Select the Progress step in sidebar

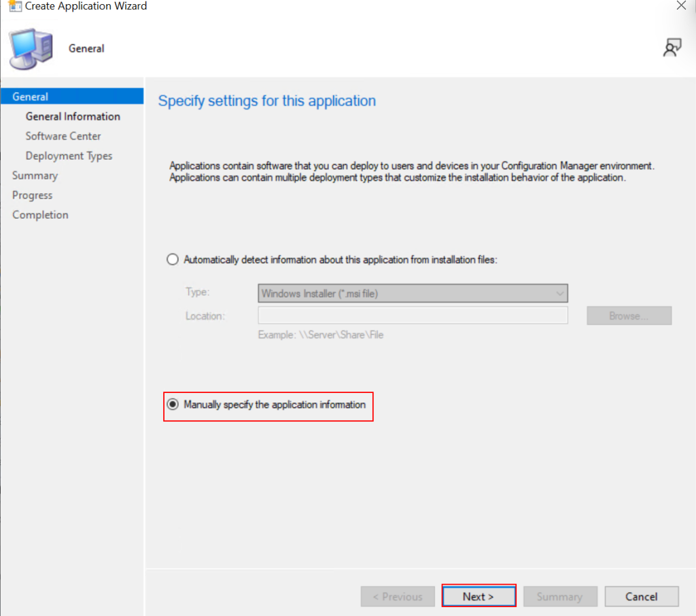pos(32,195)
